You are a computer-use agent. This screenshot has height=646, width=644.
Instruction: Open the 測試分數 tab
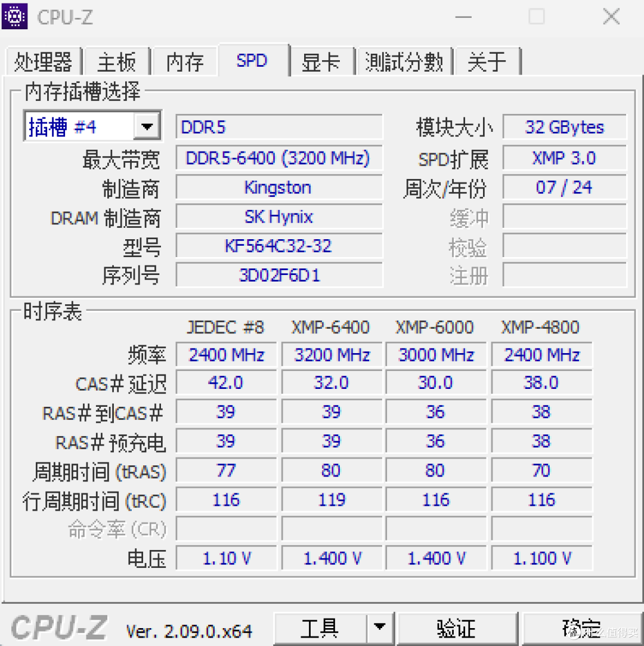coord(404,61)
